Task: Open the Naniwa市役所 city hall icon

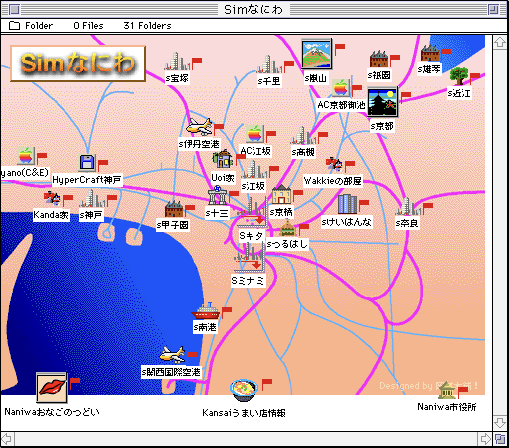Action: (447, 390)
